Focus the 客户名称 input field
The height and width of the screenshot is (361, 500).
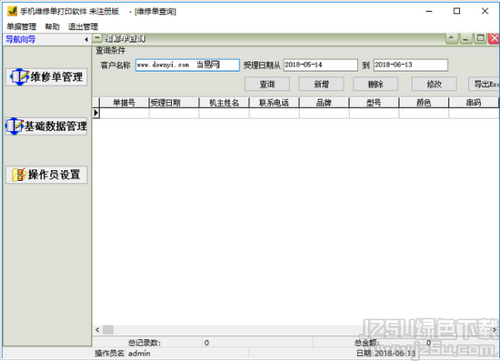pyautogui.click(x=187, y=65)
